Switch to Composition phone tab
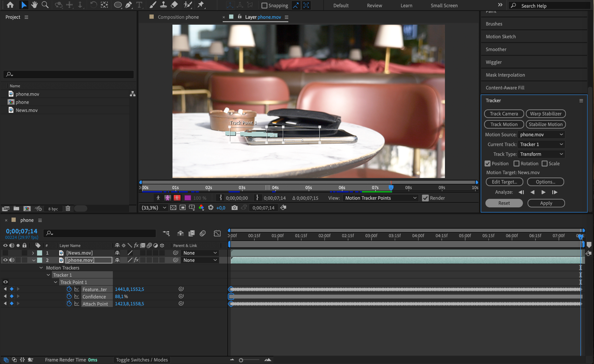The height and width of the screenshot is (364, 594). [x=178, y=17]
